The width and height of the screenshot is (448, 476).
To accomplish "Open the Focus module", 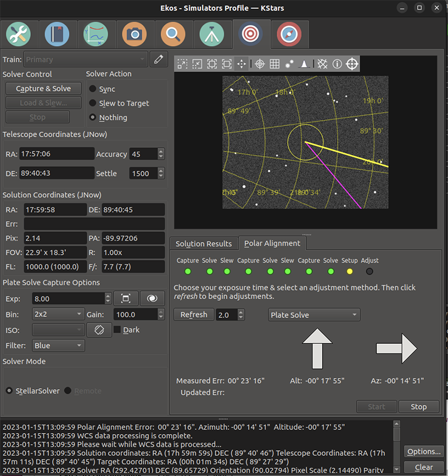I will tap(173, 34).
